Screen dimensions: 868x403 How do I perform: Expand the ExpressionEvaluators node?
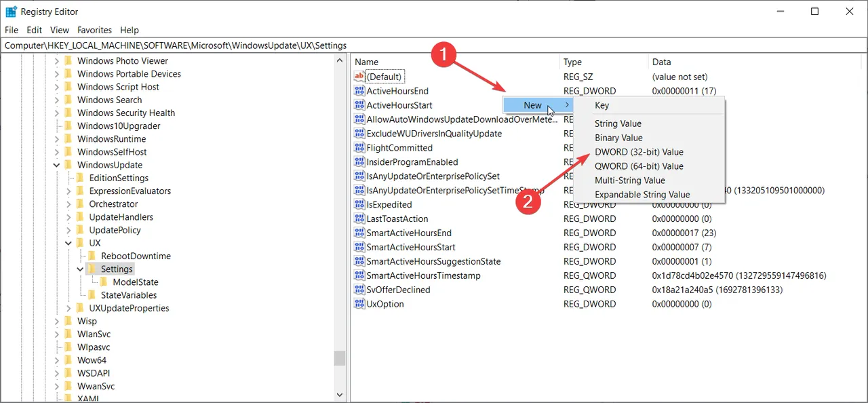tap(68, 191)
